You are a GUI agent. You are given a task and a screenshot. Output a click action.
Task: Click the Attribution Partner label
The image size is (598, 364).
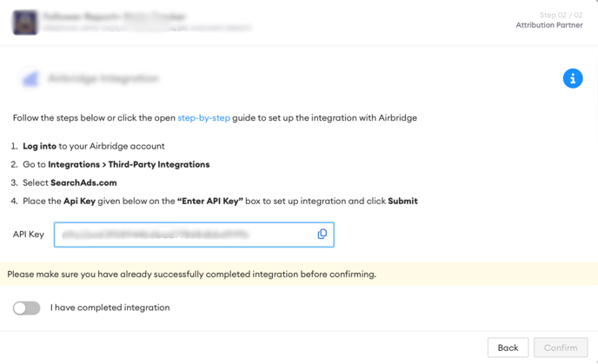[x=549, y=25]
